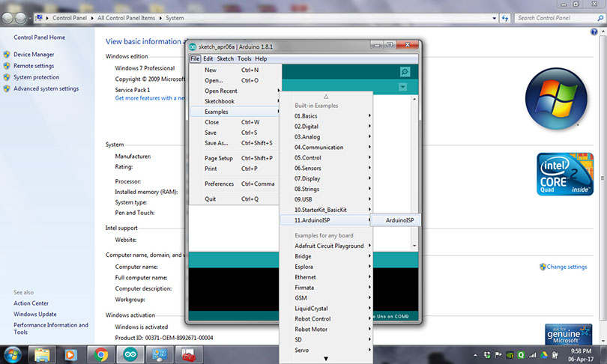Open System protection link
This screenshot has height=364, width=607.
[37, 77]
